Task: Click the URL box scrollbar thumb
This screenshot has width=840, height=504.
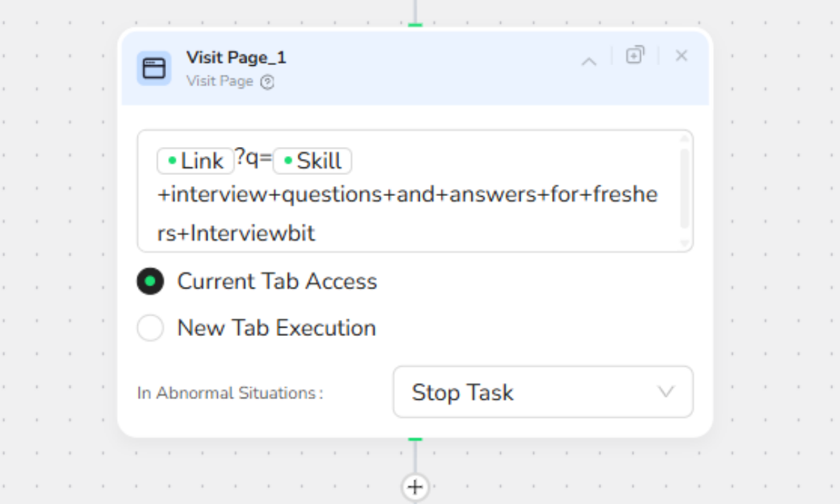Action: [x=684, y=188]
